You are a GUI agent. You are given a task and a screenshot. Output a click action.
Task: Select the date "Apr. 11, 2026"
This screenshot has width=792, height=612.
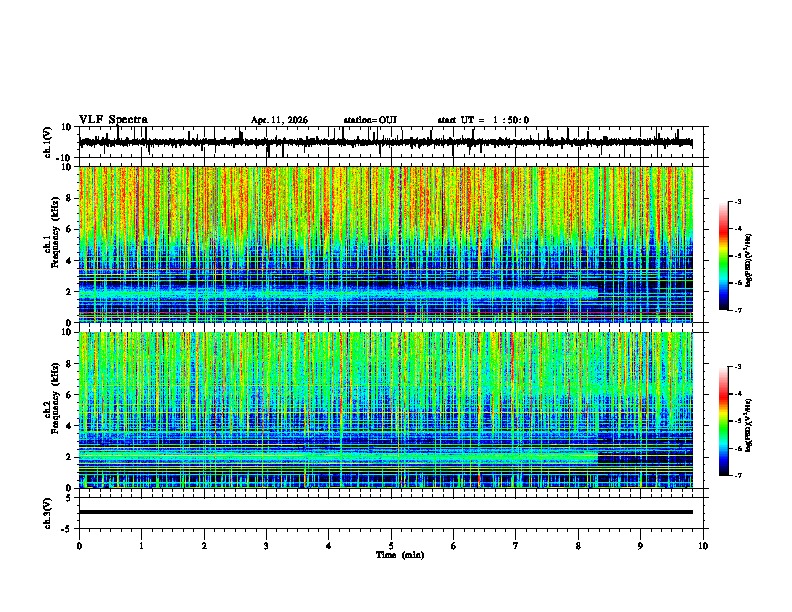[x=279, y=120]
